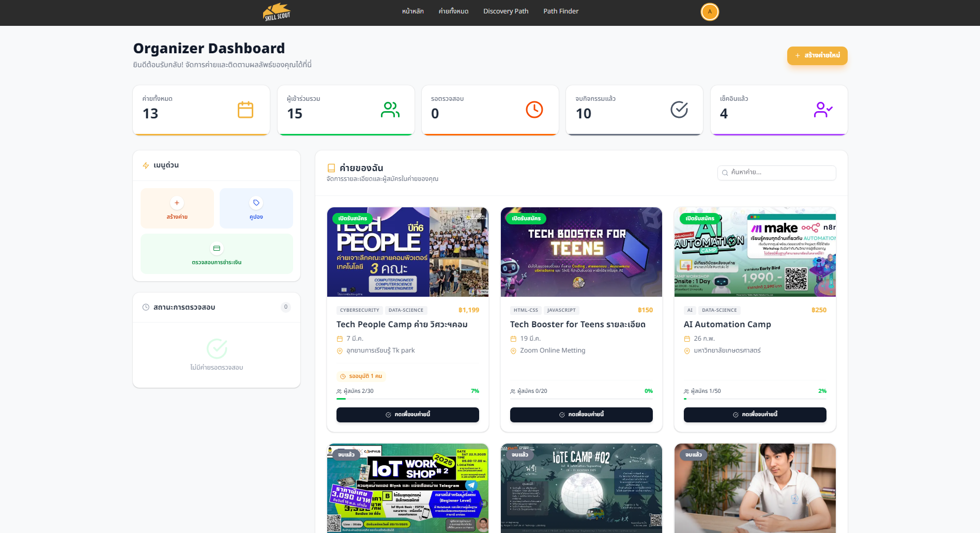Image resolution: width=980 pixels, height=533 pixels.
Task: Open the Discovery Path menu item
Action: 506,11
